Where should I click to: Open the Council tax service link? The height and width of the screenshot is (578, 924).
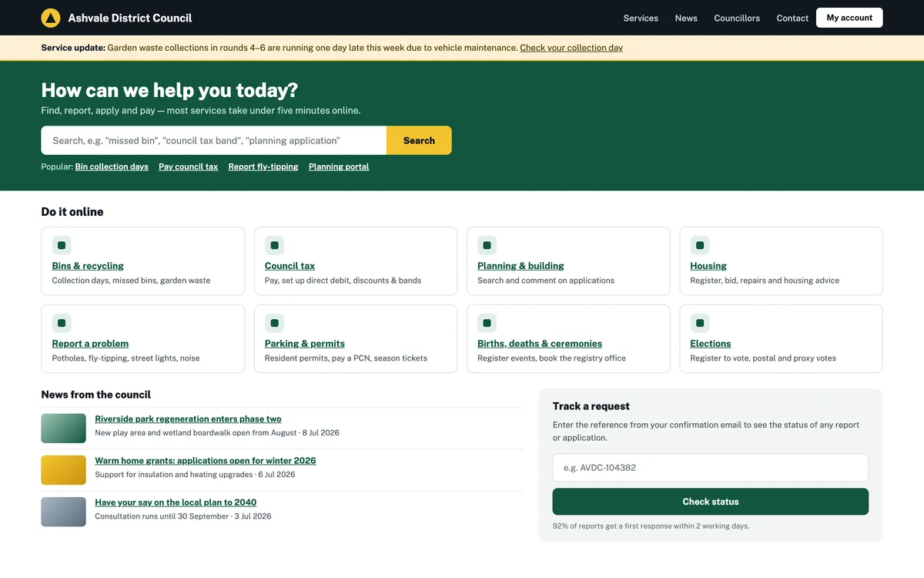point(290,266)
